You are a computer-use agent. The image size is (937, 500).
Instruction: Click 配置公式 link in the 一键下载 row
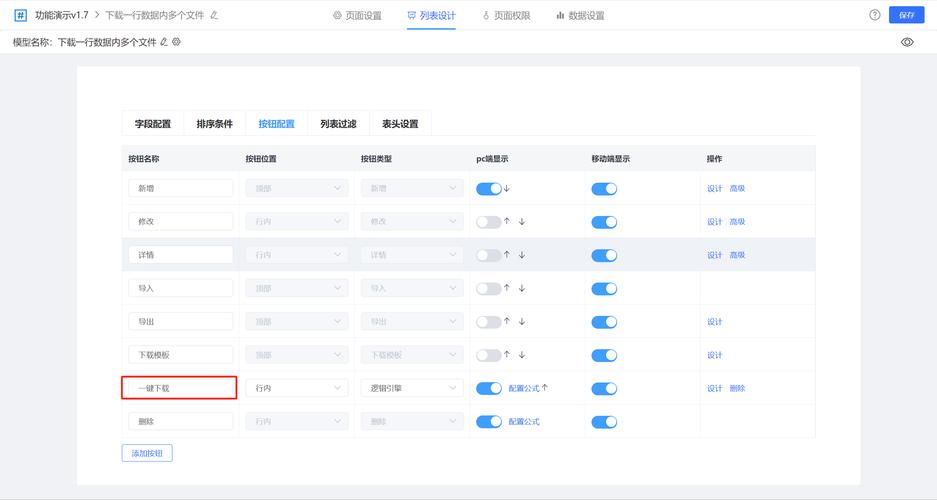(x=524, y=388)
